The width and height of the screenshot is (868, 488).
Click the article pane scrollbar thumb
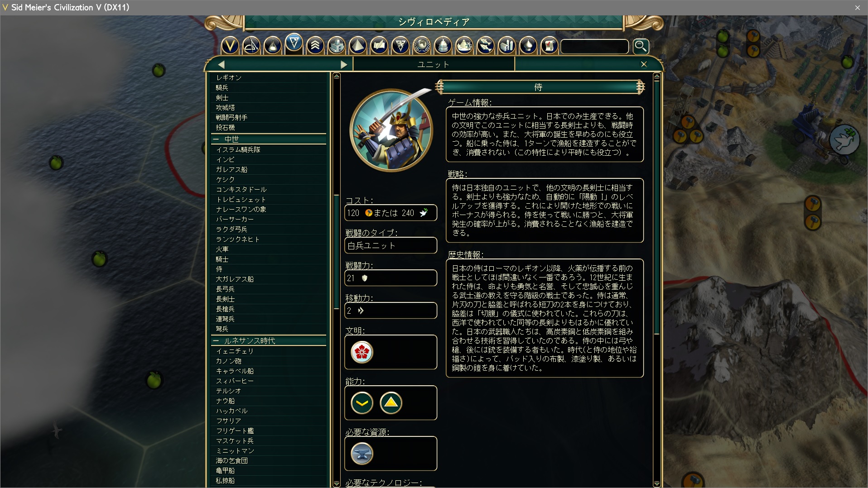657,208
